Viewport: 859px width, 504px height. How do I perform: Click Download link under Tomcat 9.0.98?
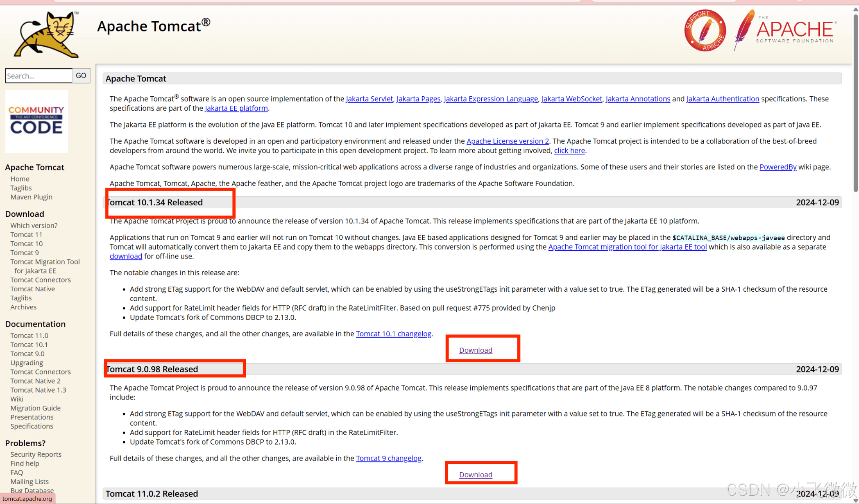(476, 475)
